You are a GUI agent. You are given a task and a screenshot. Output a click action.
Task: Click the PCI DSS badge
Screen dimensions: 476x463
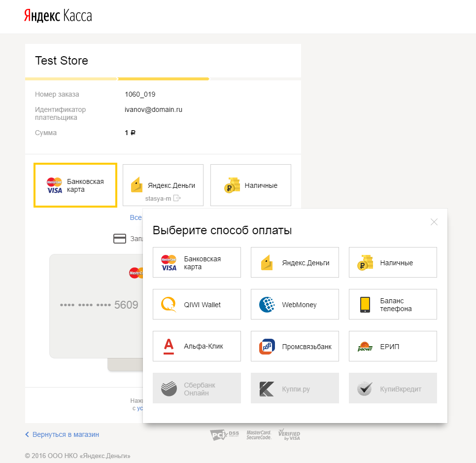(224, 435)
